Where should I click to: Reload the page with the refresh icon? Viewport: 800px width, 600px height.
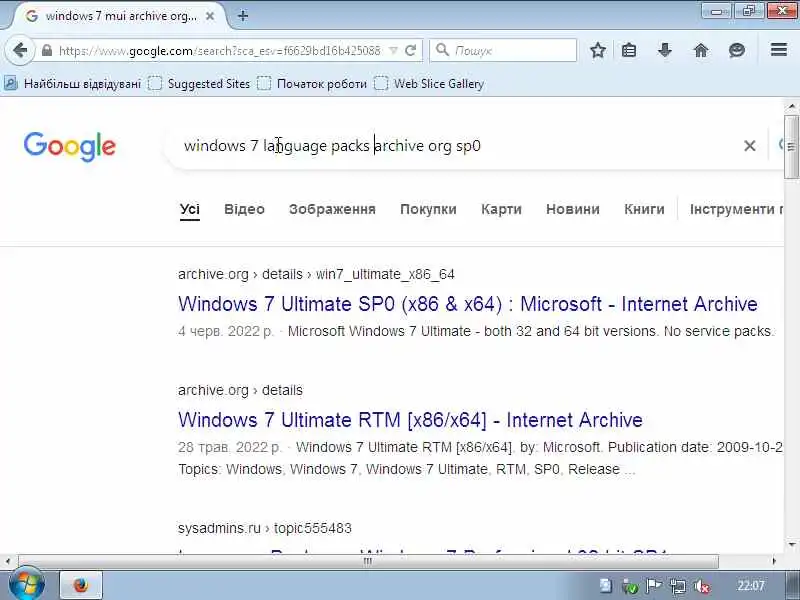pyautogui.click(x=410, y=51)
